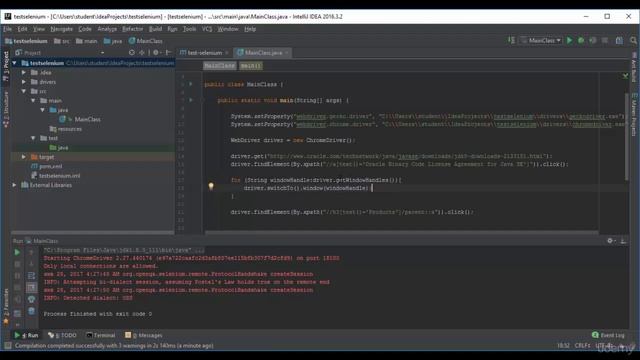
Task: Click the Run tool window button at bottom
Action: pyautogui.click(x=27, y=335)
